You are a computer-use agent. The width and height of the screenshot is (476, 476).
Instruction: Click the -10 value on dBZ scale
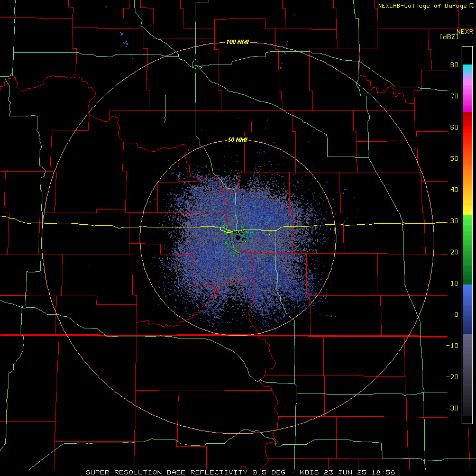point(452,346)
